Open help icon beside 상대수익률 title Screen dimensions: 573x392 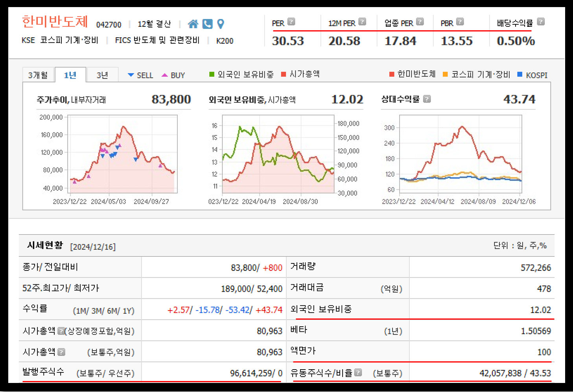(427, 99)
